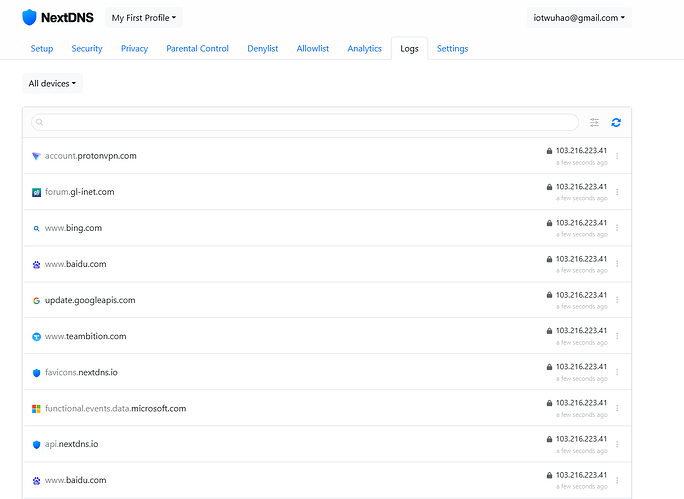Click the forum.gl-inet.com favicon
Viewport: 684px width, 499px height.
(x=36, y=192)
